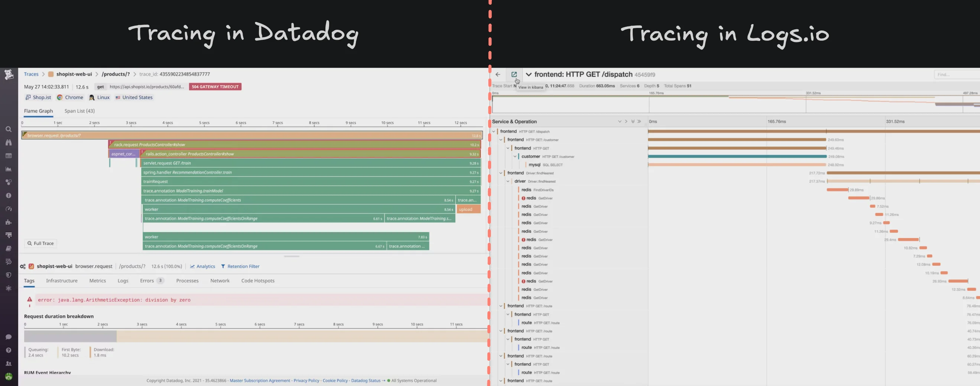980x386 pixels.
Task: Collapse the frontend HTTP GET /dispatch root span
Action: coord(494,131)
